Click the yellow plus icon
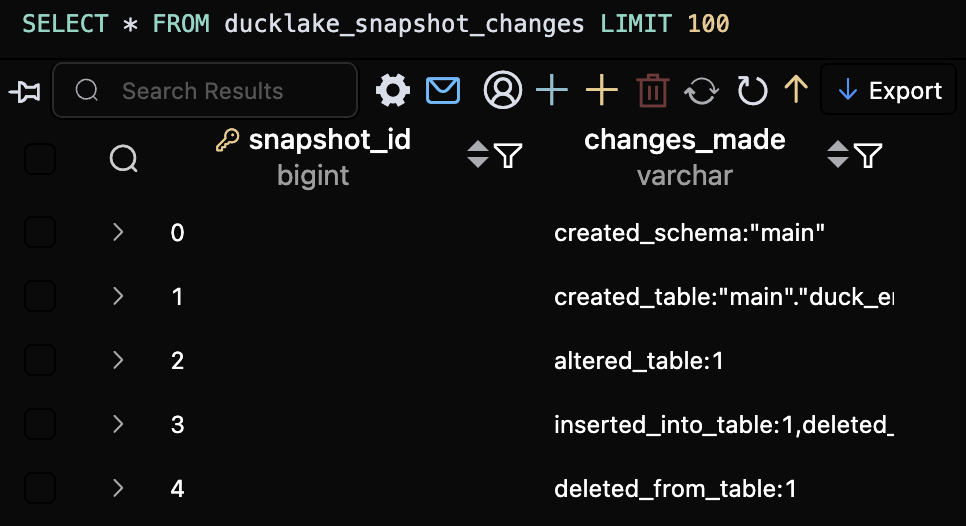The image size is (966, 526). tap(602, 91)
